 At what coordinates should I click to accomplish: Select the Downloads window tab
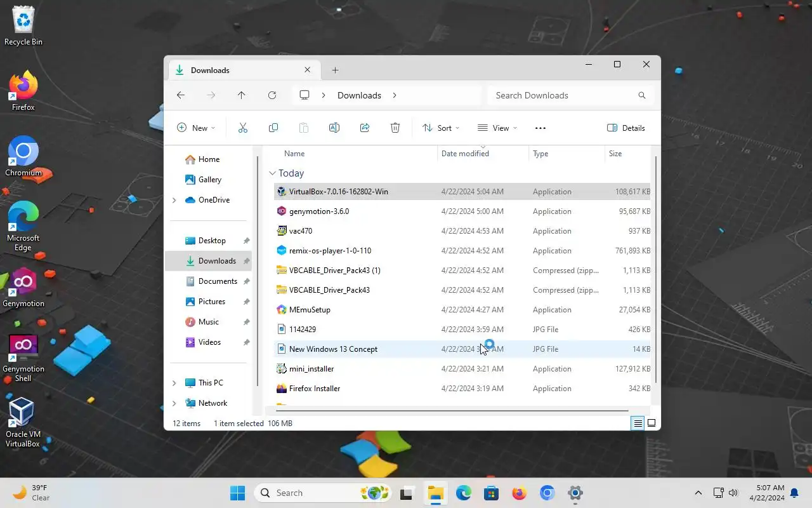[x=243, y=70]
